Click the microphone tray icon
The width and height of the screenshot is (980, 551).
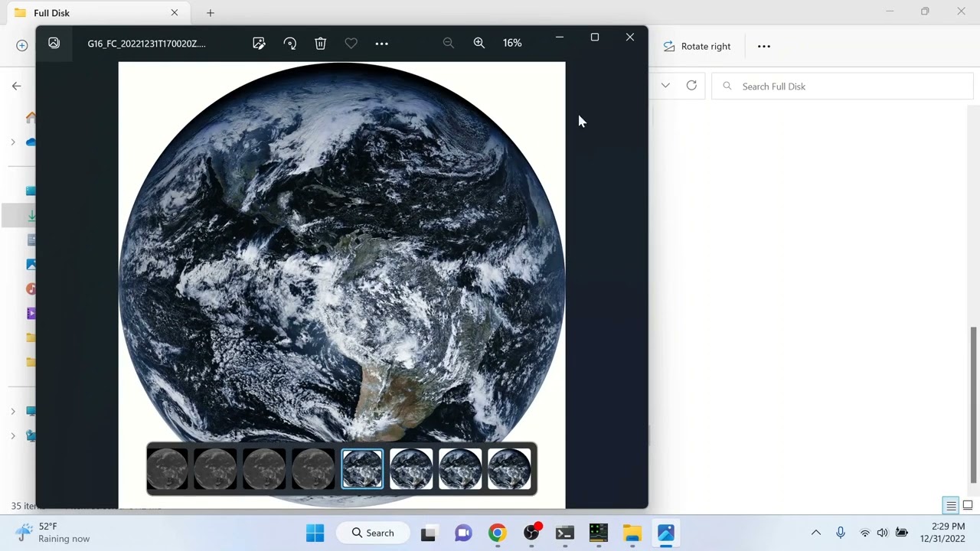point(841,533)
